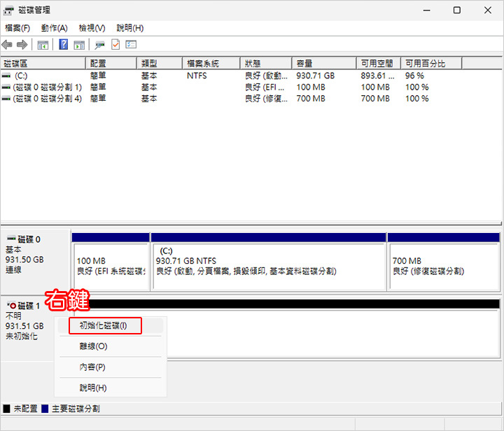Click the connect/refresh disk toolbar icon
This screenshot has height=431, width=504.
[x=99, y=45]
